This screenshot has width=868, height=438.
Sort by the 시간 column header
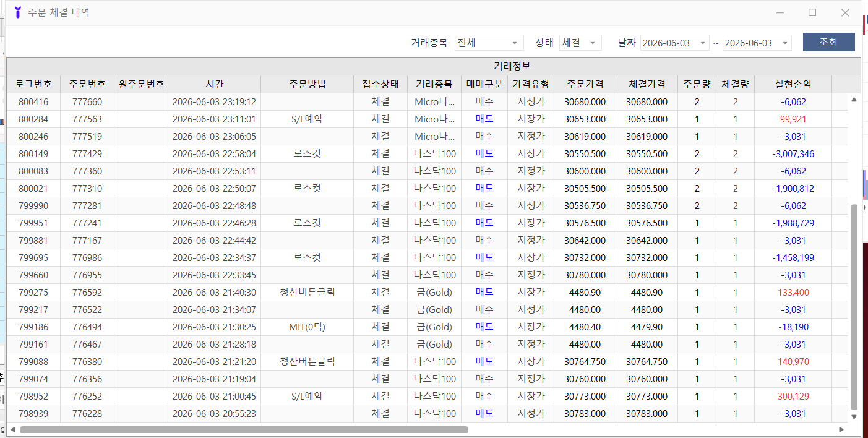[x=214, y=84]
